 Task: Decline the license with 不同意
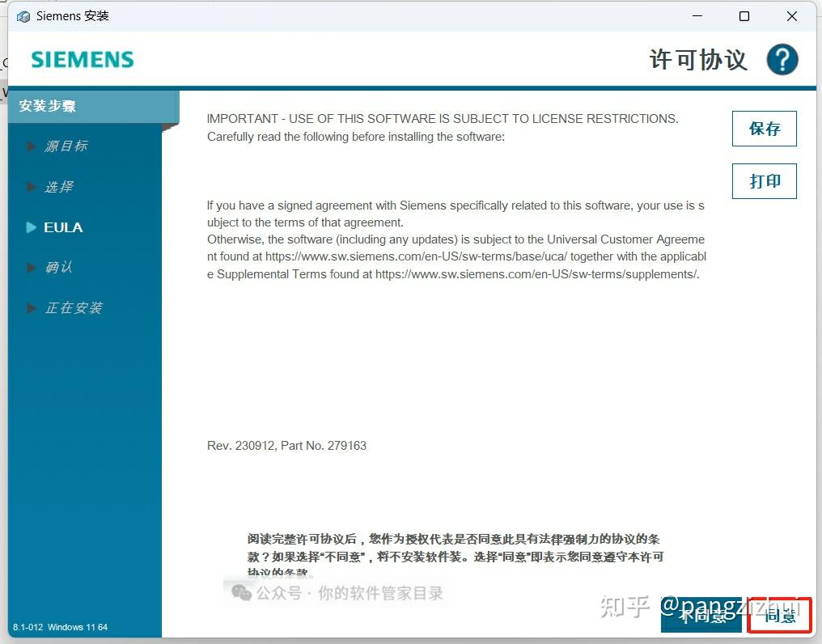(x=701, y=615)
